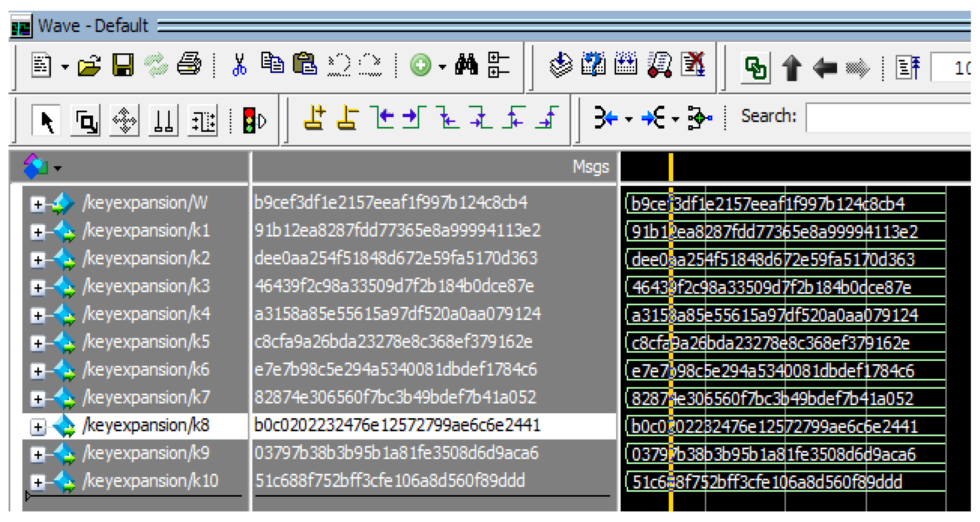Click the yellow cursor marker in timeline

pyautogui.click(x=671, y=166)
